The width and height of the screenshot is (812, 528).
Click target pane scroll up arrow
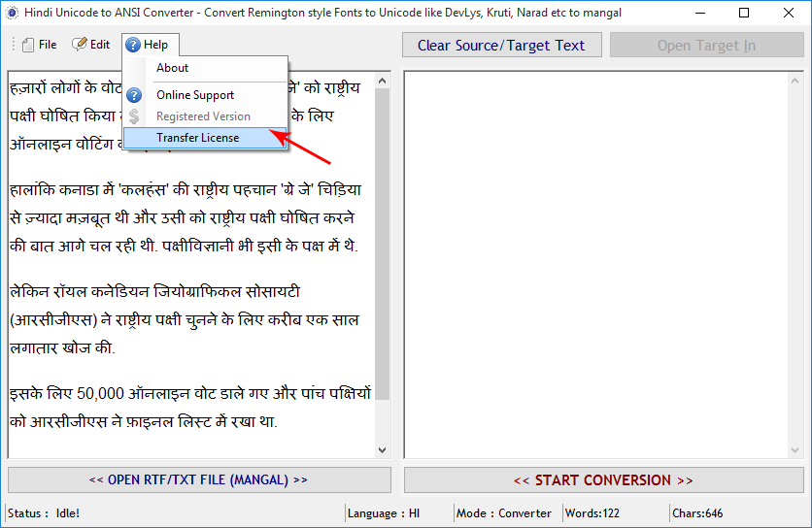coord(795,81)
